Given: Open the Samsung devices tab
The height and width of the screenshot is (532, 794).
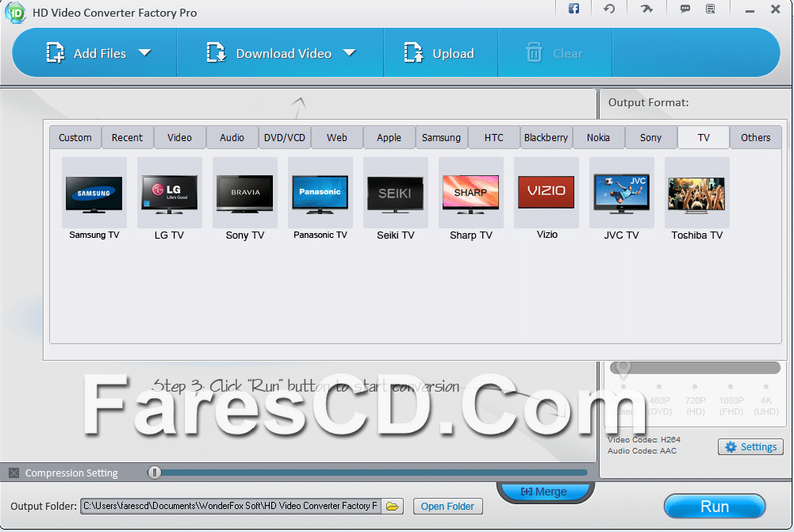Looking at the screenshot, I should [442, 138].
